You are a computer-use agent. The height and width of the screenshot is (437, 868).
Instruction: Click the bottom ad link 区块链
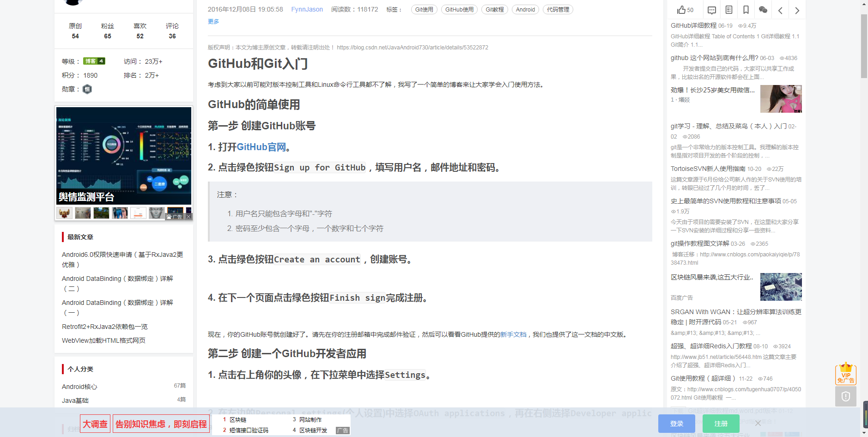(x=238, y=419)
